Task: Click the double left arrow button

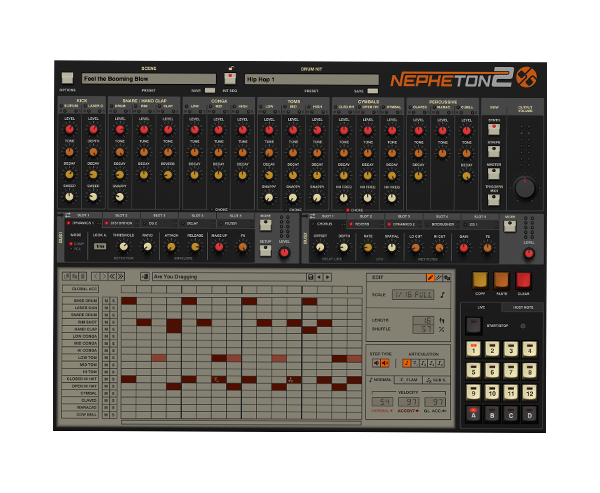Action: [x=112, y=276]
